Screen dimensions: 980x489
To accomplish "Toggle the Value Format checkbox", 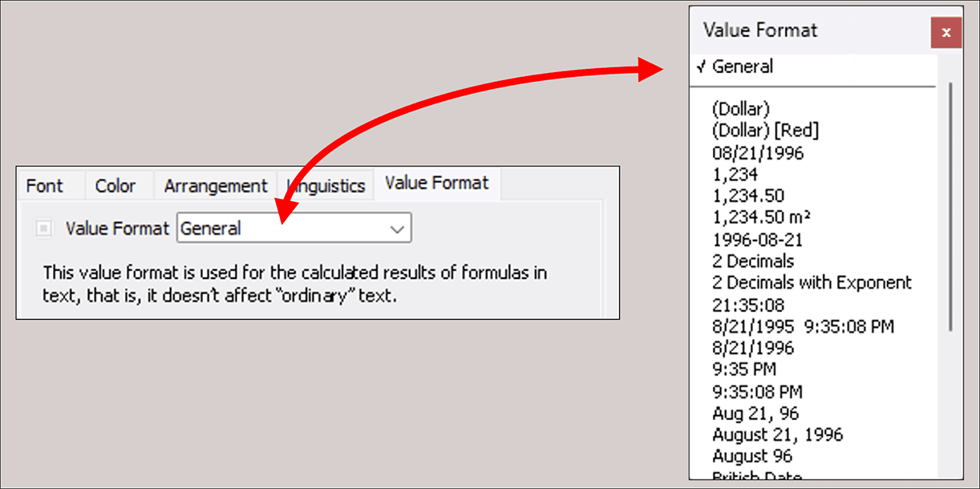I will point(44,228).
